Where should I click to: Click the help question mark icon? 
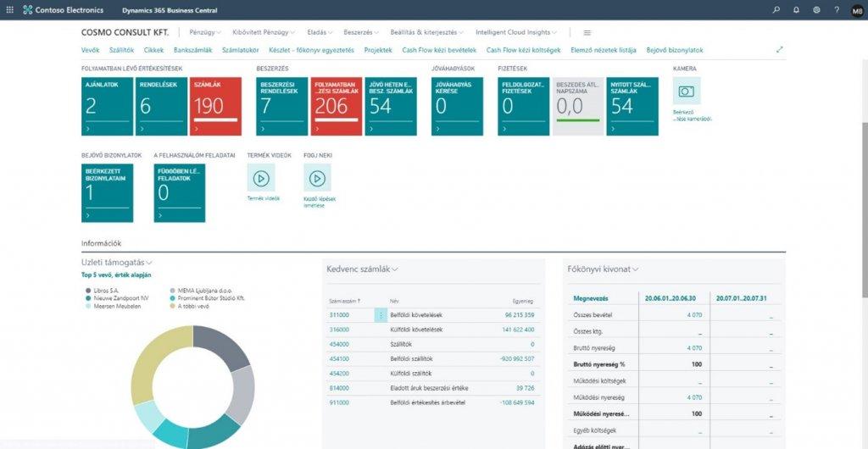coord(837,10)
